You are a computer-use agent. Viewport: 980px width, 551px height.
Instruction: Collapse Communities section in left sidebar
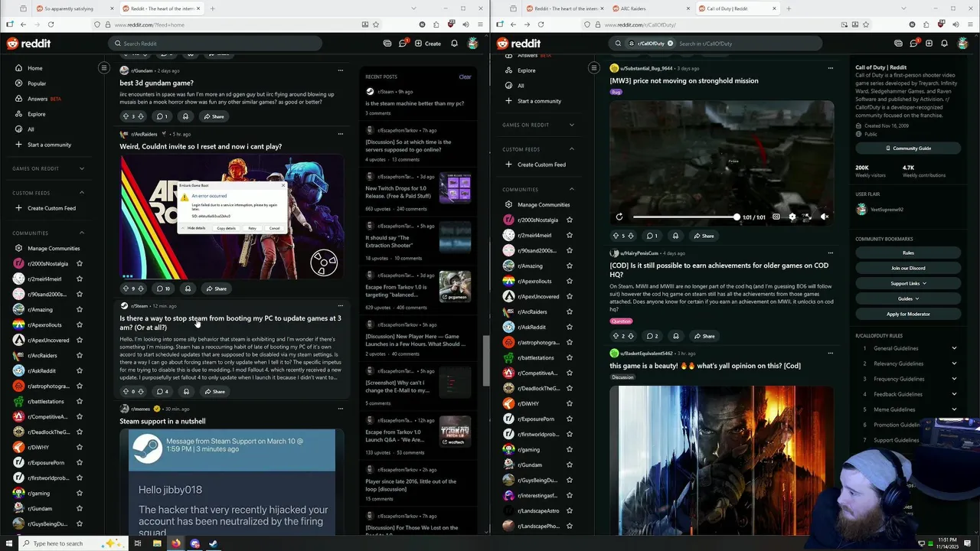[82, 233]
